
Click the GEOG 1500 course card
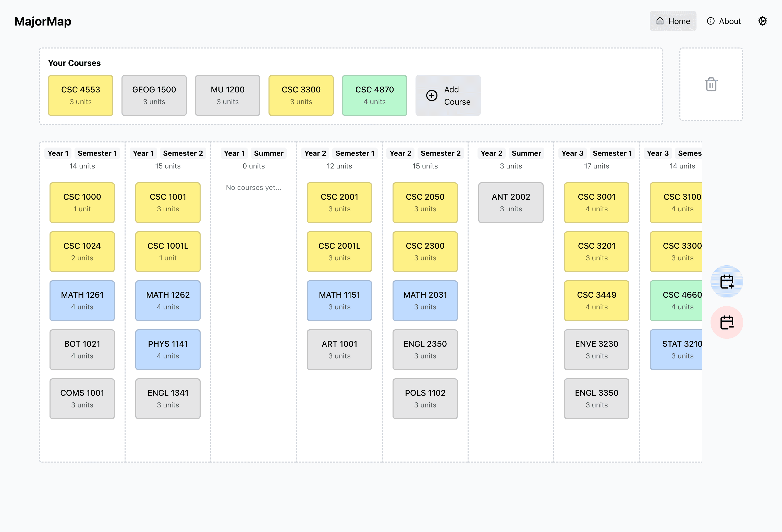click(x=154, y=95)
